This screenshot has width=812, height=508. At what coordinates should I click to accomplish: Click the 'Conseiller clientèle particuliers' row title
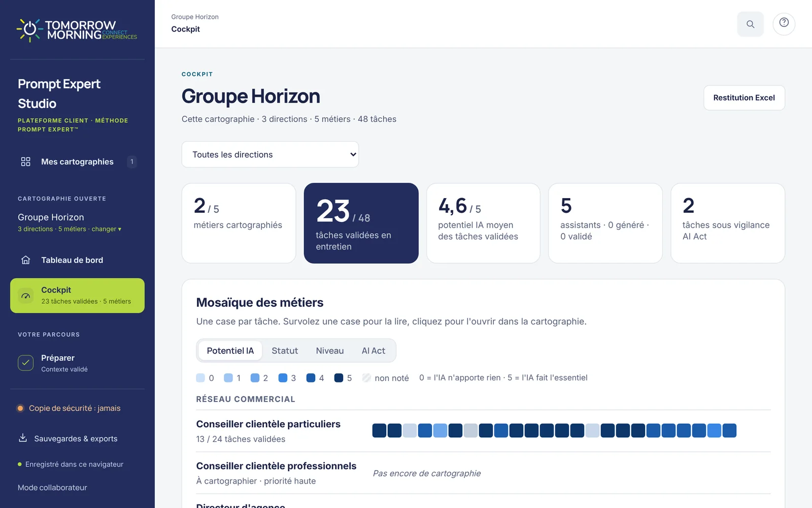(x=268, y=424)
